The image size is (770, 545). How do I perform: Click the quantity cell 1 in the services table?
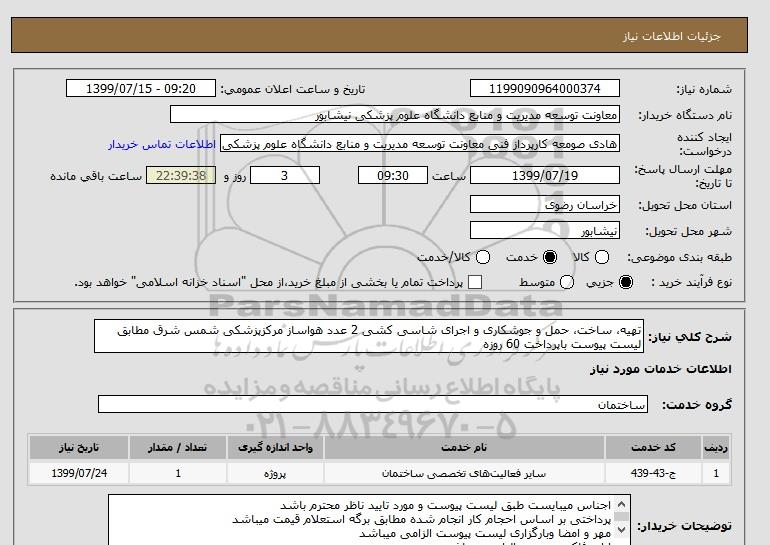[178, 473]
